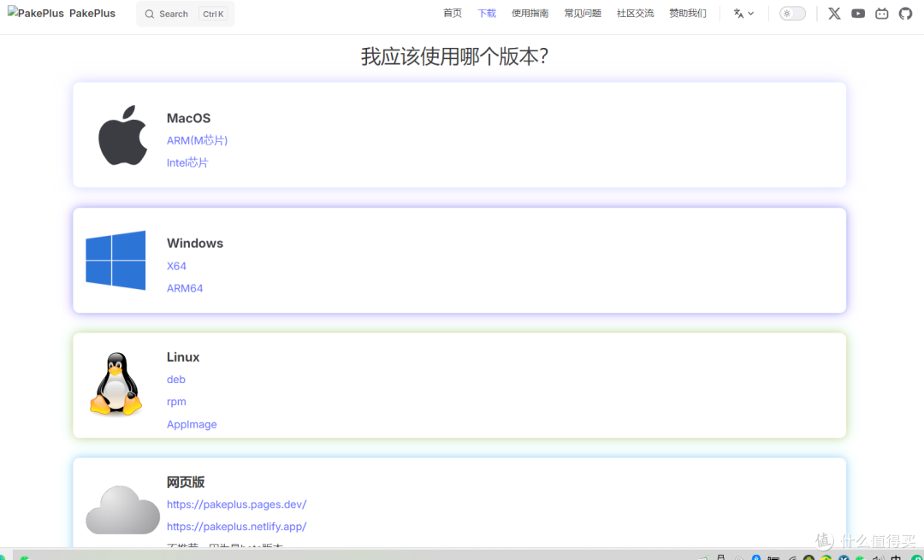924x560 pixels.
Task: Click the Apple logo in MacOS card
Action: 122,135
